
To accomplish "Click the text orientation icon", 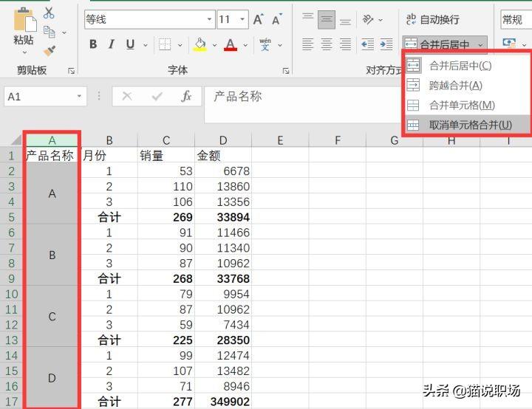I will 368,20.
